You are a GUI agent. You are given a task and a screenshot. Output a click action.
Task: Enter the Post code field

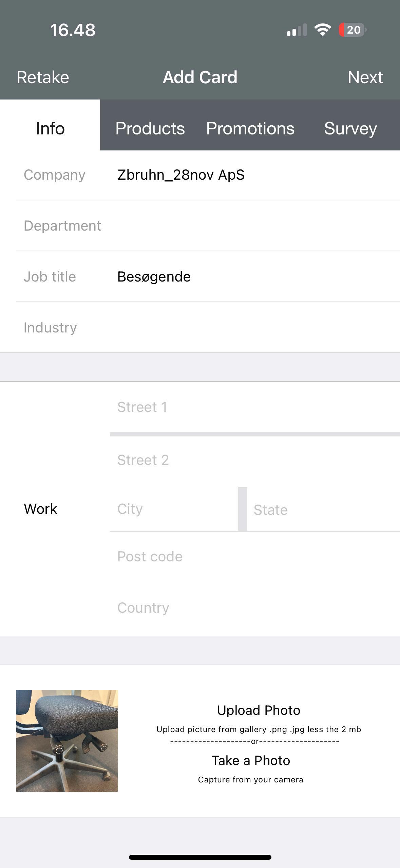(x=254, y=557)
